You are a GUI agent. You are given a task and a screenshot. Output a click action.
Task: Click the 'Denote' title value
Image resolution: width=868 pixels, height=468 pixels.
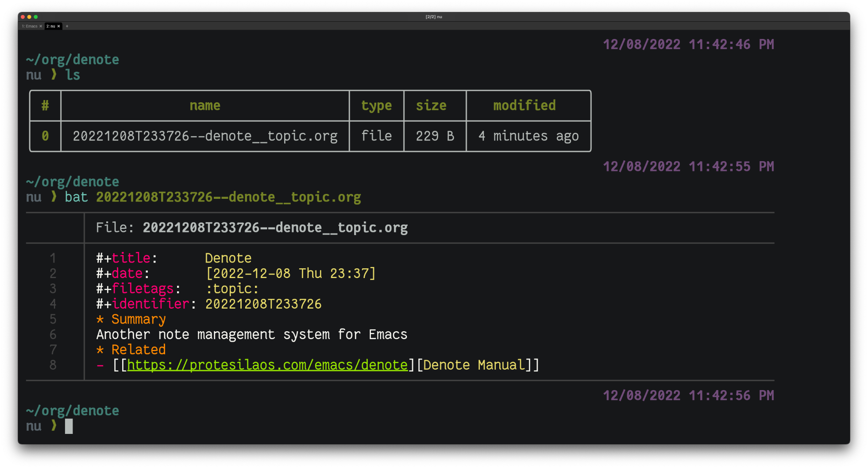click(x=228, y=258)
